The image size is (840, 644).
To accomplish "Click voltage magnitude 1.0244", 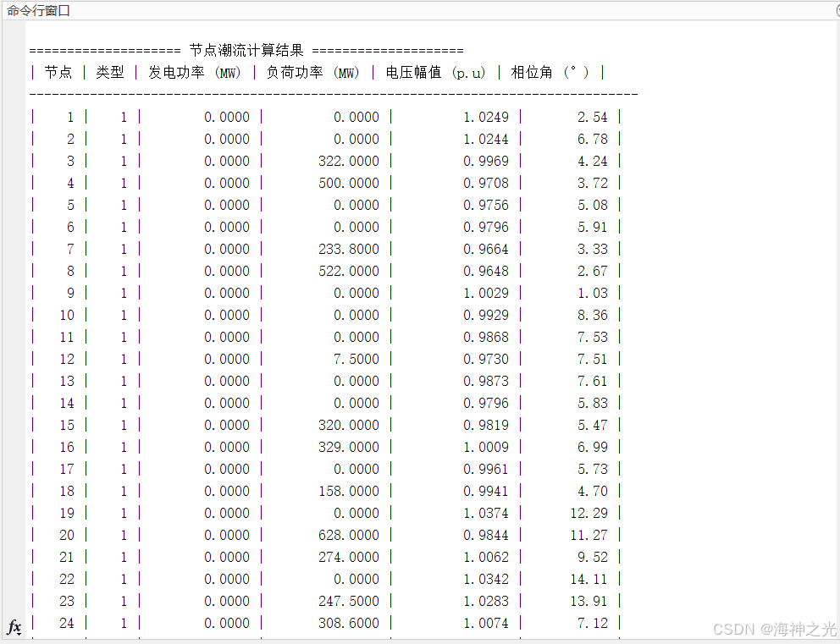I will (486, 139).
